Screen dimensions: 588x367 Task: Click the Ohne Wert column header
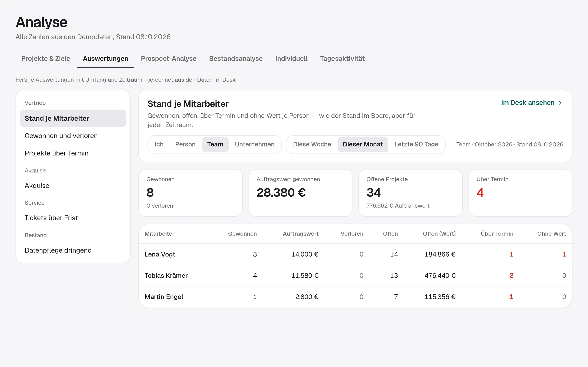coord(552,234)
